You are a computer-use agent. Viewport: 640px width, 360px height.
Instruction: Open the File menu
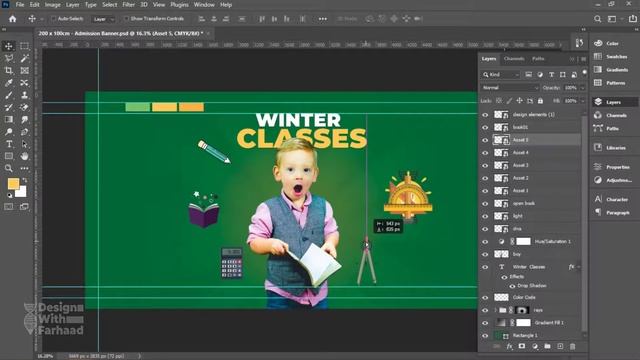click(x=20, y=5)
